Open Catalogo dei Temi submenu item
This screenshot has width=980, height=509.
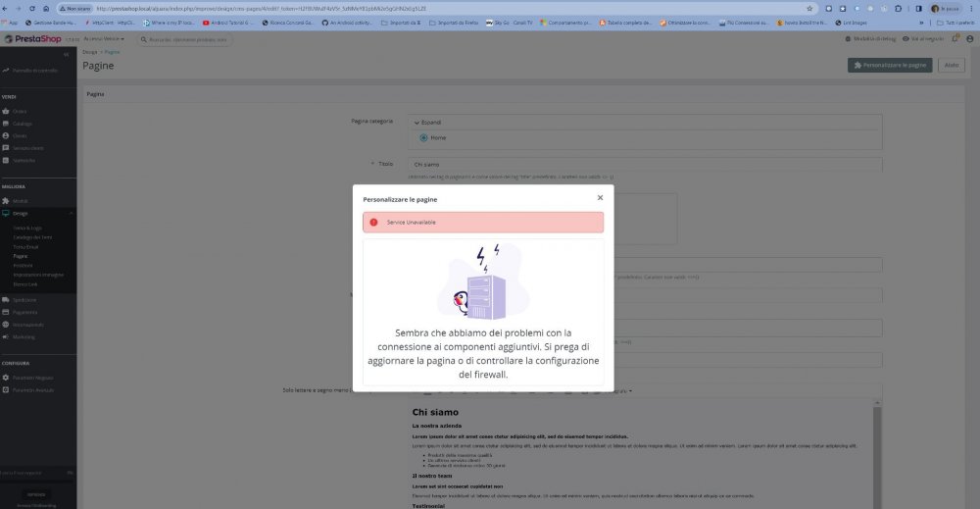pos(32,237)
